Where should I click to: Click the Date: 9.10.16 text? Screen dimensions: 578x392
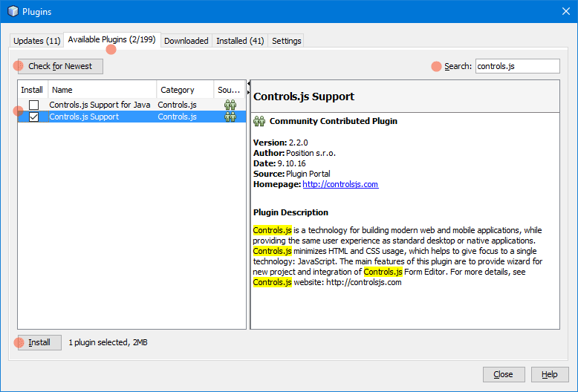pos(279,163)
